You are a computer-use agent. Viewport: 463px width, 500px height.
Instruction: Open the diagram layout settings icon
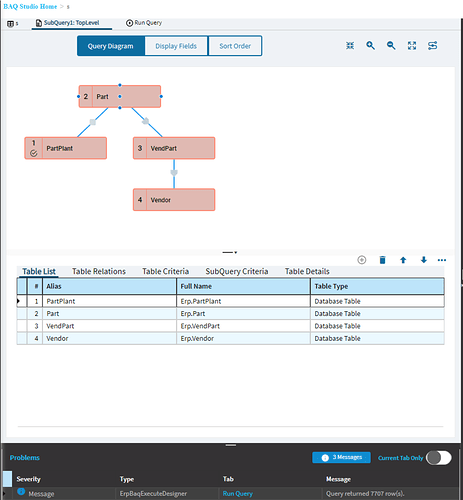[x=433, y=46]
